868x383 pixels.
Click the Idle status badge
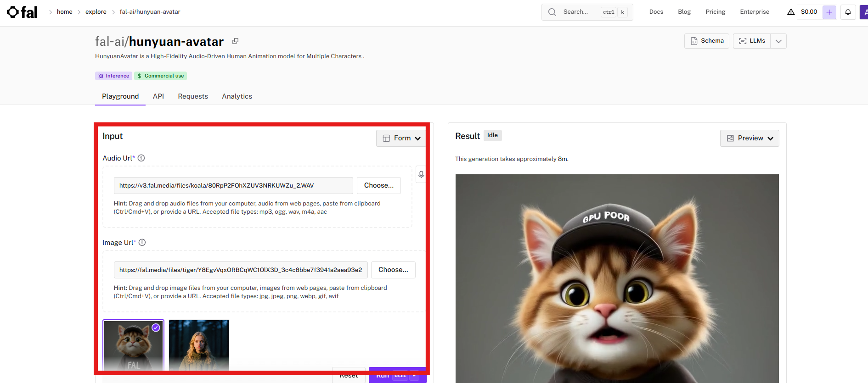pos(492,135)
